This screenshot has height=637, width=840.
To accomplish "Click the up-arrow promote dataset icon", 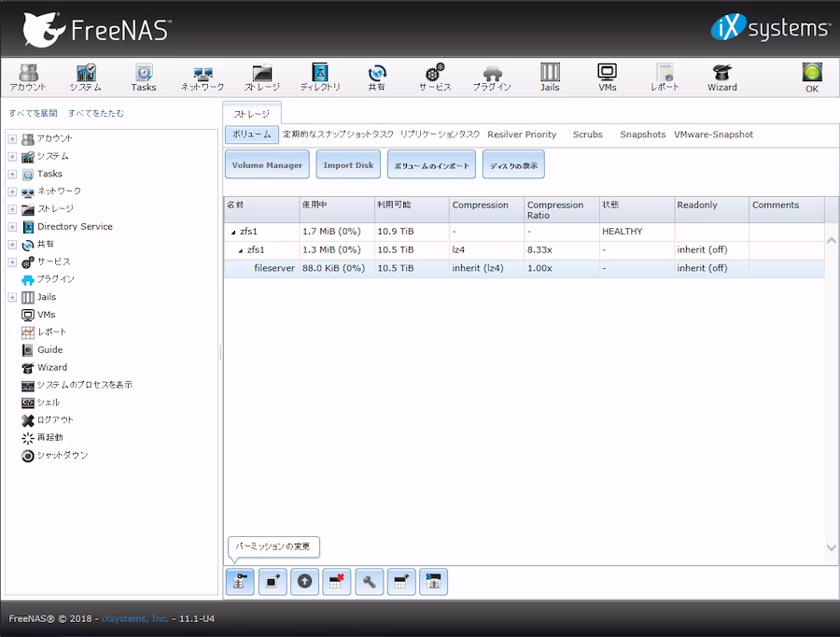I will (305, 582).
